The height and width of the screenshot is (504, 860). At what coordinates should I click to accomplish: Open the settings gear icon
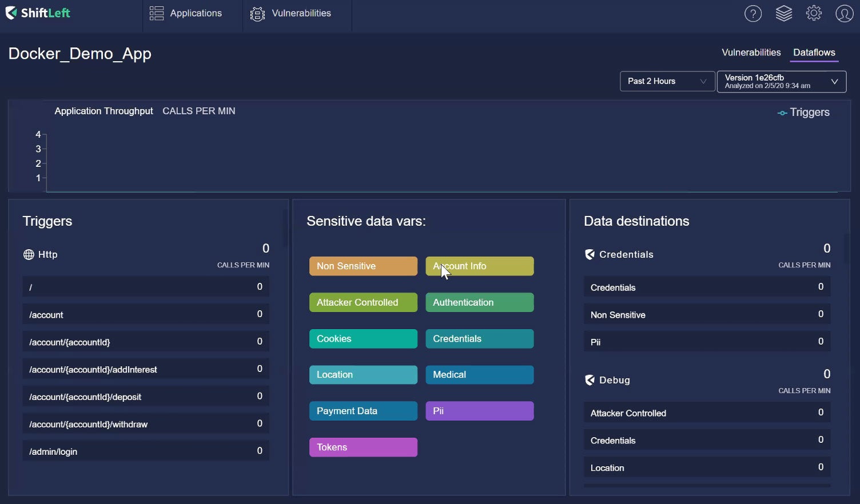click(814, 13)
